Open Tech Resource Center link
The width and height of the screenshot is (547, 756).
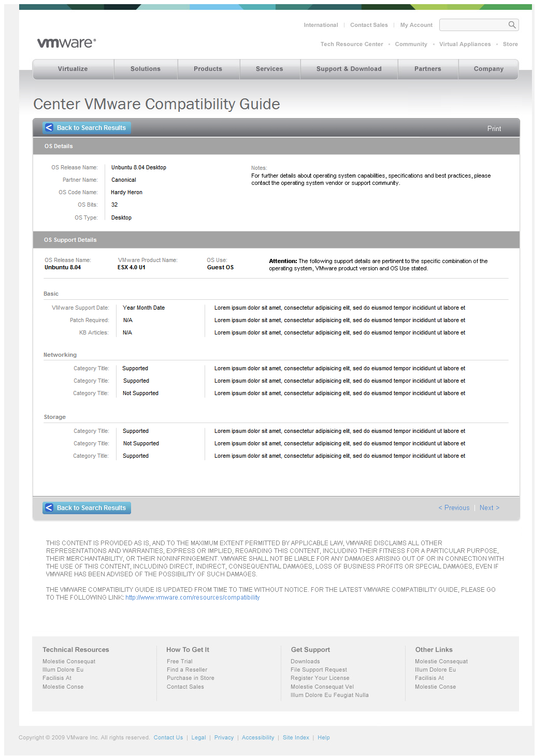(352, 45)
